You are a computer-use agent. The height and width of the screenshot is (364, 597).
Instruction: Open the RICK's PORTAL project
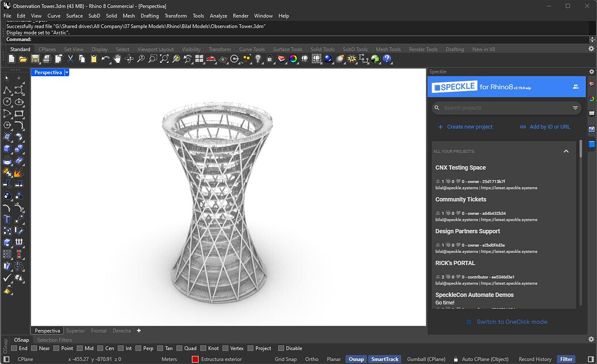tap(455, 263)
